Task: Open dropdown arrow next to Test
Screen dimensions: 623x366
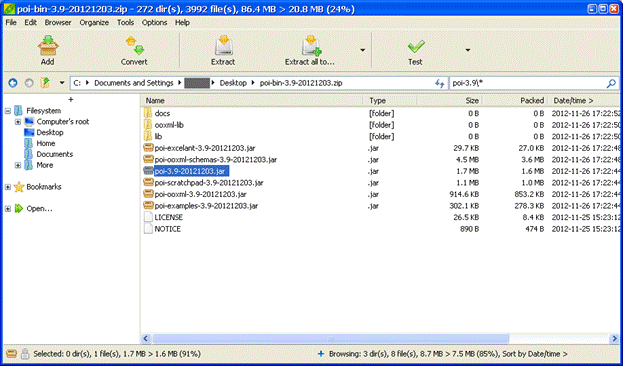Action: point(468,50)
